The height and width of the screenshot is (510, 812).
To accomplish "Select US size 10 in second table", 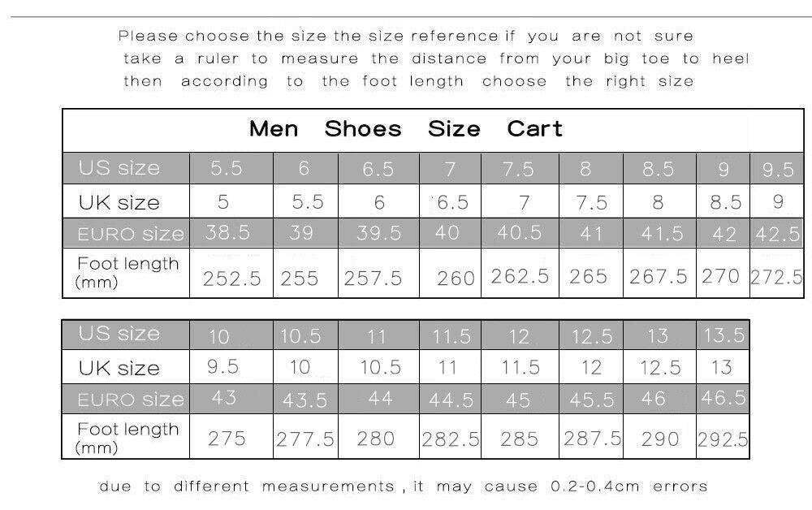I will 231,335.
